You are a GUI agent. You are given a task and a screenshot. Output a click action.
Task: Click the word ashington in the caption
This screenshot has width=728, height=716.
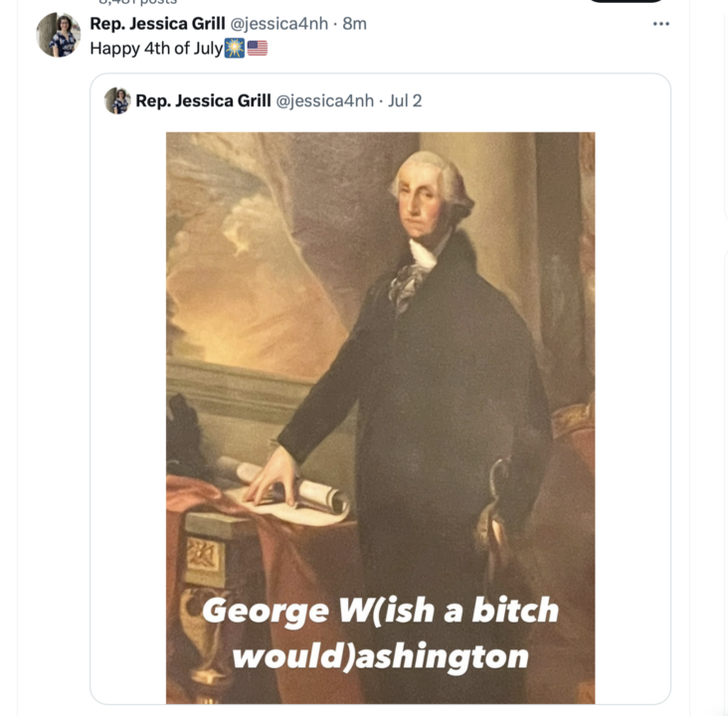tap(442, 656)
